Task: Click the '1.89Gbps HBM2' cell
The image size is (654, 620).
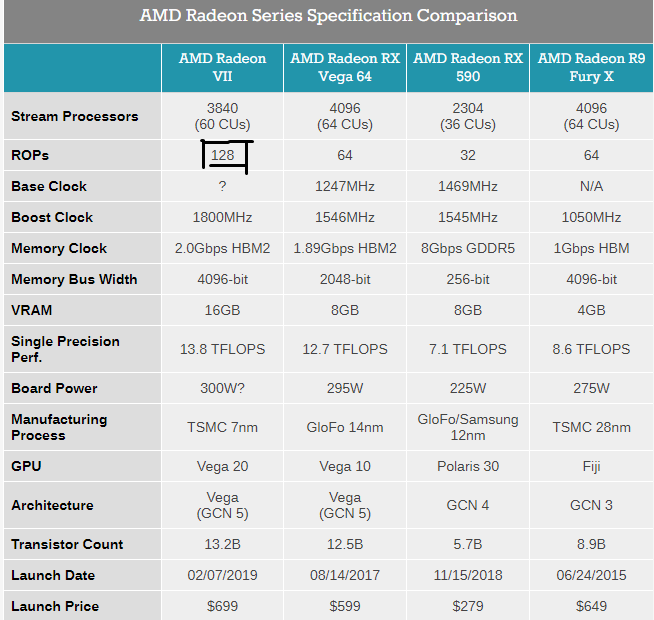Action: click(345, 248)
